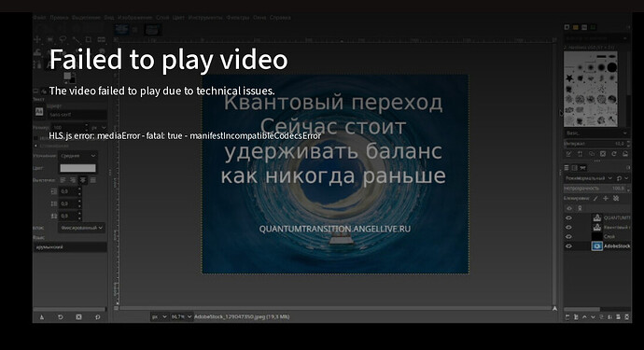Switch to the Paths tab icon
Screen dimensions: 644x350
tap(582, 168)
